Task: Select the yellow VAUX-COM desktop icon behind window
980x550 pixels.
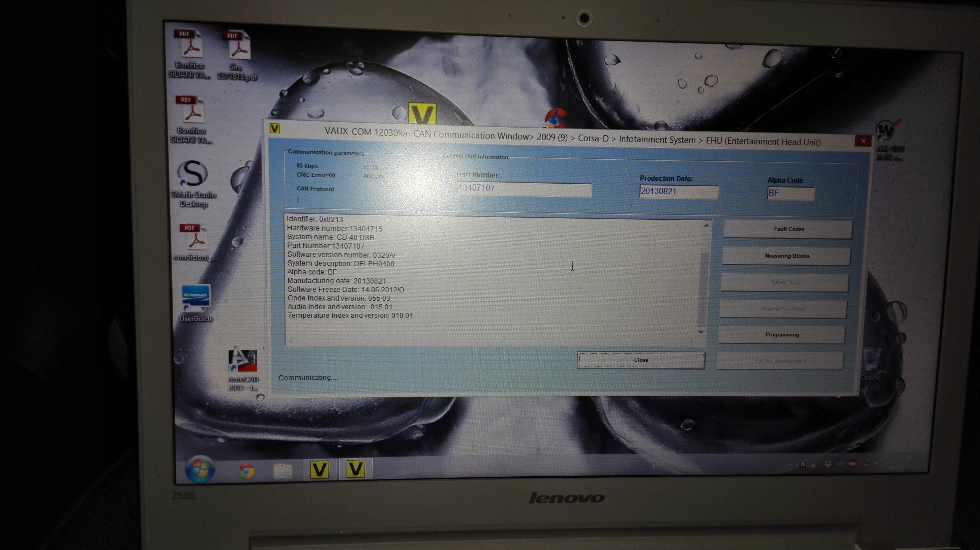Action: (422, 113)
